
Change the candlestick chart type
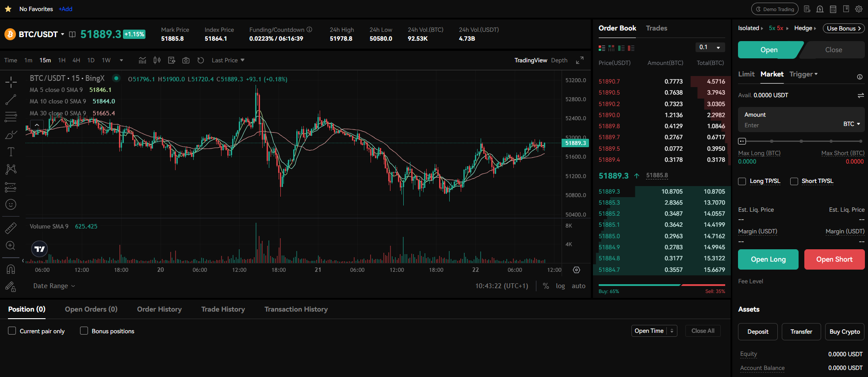click(157, 60)
